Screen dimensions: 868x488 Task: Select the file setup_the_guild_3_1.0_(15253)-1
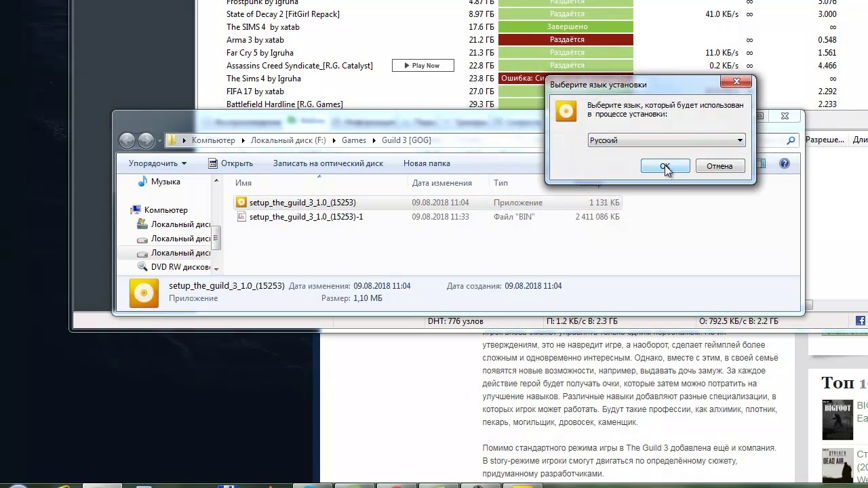pos(427,217)
